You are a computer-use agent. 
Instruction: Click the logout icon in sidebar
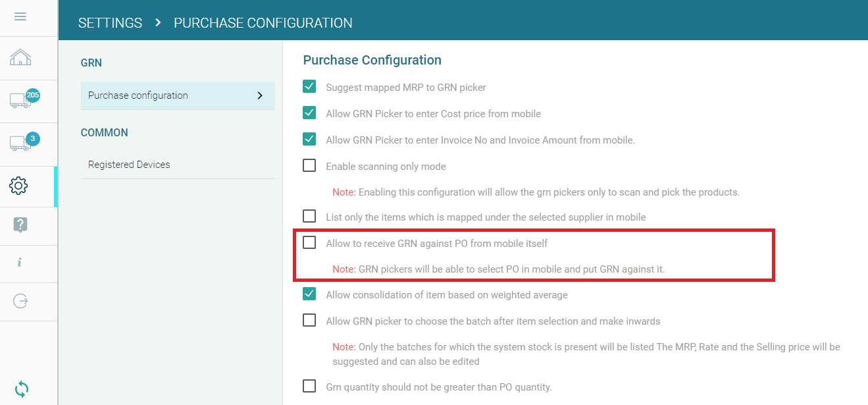click(x=20, y=301)
